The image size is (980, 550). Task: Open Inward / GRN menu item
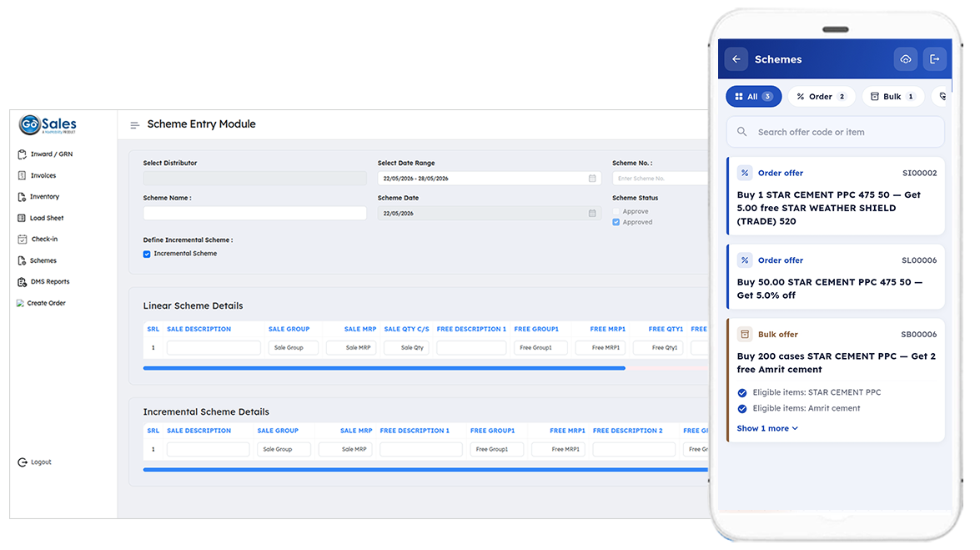click(x=51, y=154)
